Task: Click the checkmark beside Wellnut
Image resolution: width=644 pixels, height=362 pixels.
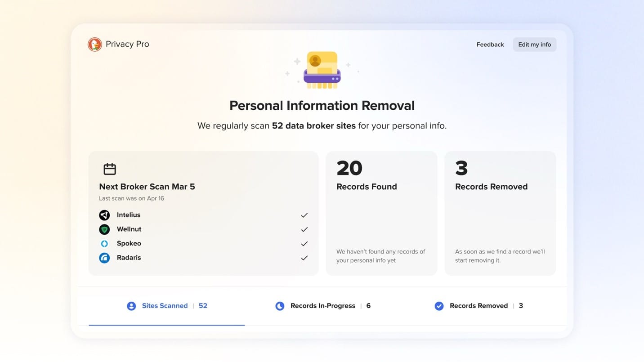Action: (x=304, y=229)
